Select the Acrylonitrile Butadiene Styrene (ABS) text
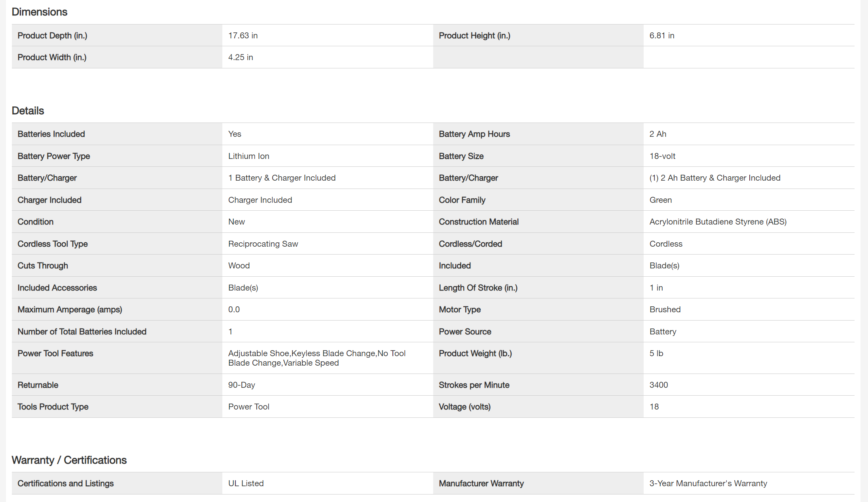The height and width of the screenshot is (502, 868). click(x=718, y=222)
